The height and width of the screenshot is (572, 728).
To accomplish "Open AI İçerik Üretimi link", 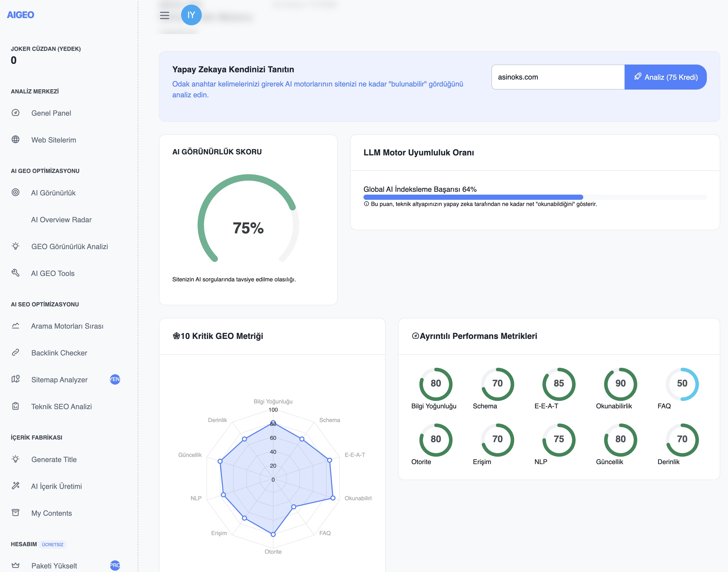I will pos(56,486).
